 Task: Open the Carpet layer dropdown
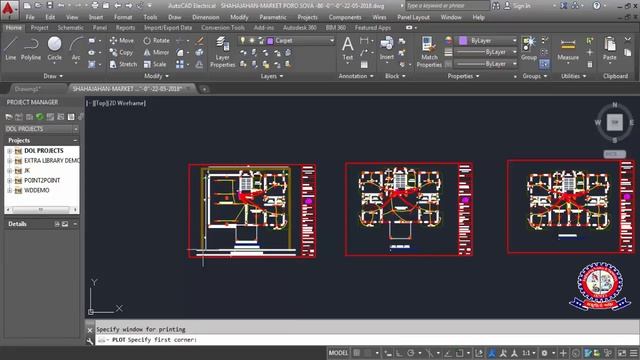pos(331,40)
